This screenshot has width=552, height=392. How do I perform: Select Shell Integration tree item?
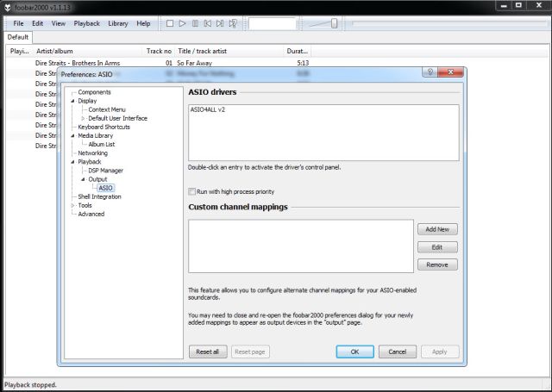(x=99, y=197)
